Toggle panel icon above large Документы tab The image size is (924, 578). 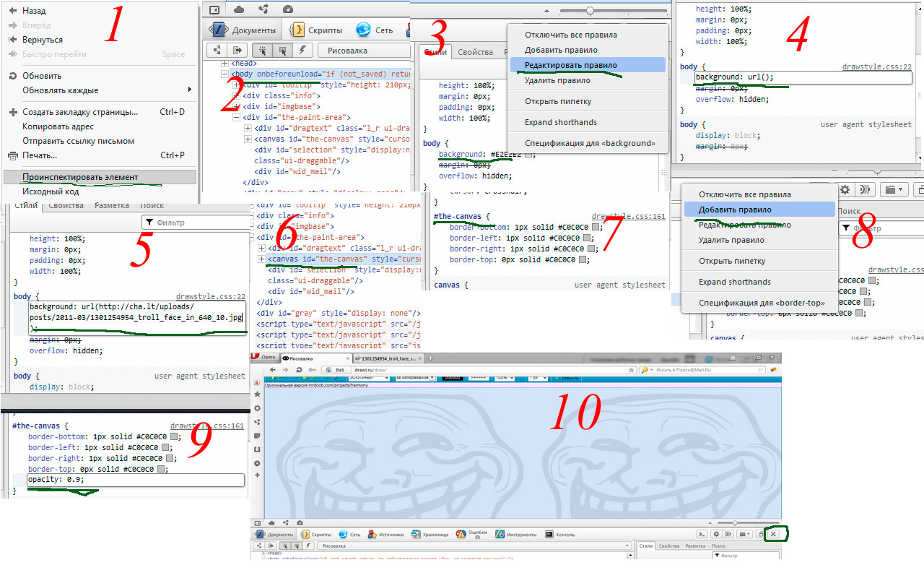pyautogui.click(x=214, y=9)
